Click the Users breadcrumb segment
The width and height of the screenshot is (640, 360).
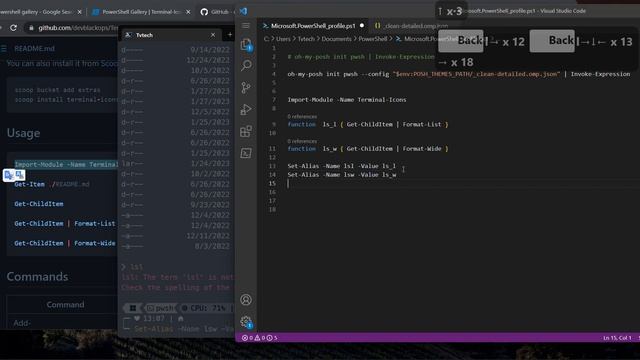pos(283,39)
